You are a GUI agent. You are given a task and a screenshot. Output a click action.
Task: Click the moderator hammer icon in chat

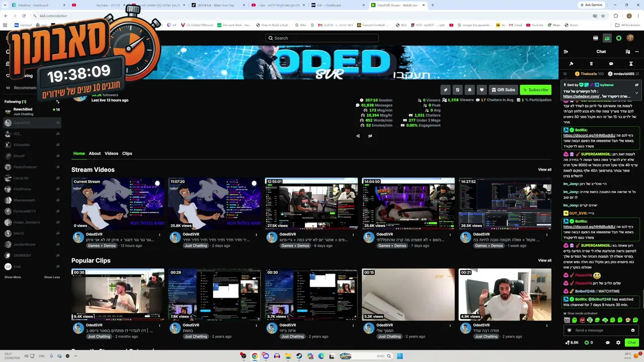coord(571,64)
